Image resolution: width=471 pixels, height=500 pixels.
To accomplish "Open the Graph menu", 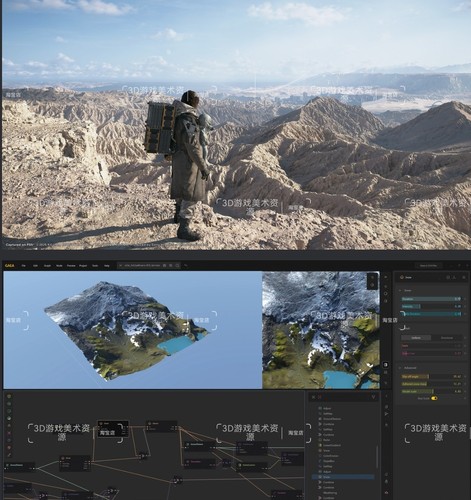I will pyautogui.click(x=47, y=266).
